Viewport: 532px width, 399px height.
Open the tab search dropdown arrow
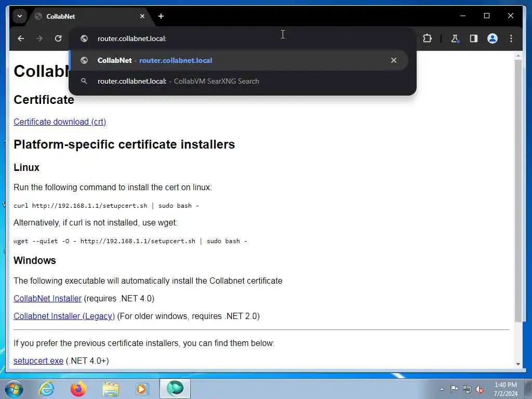pos(20,16)
